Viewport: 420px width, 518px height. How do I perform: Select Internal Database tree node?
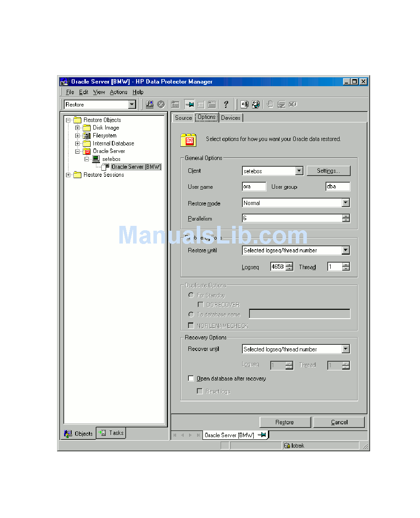pos(113,143)
